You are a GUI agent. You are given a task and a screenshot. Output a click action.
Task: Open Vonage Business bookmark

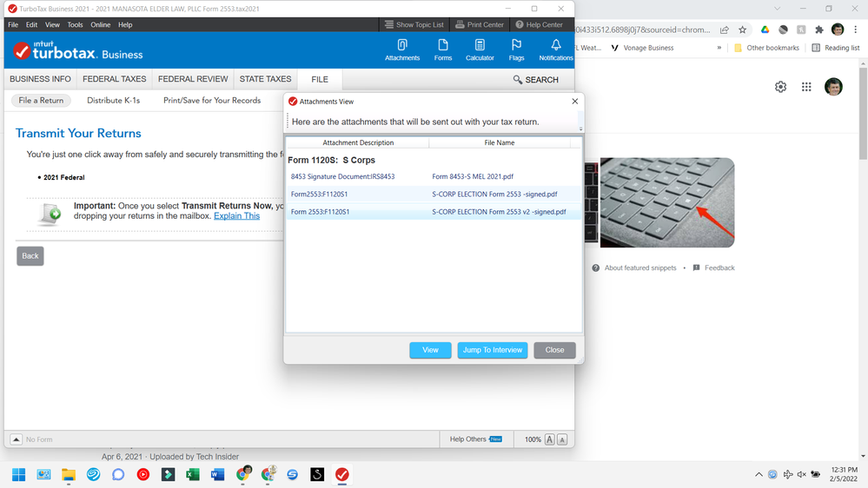[642, 48]
